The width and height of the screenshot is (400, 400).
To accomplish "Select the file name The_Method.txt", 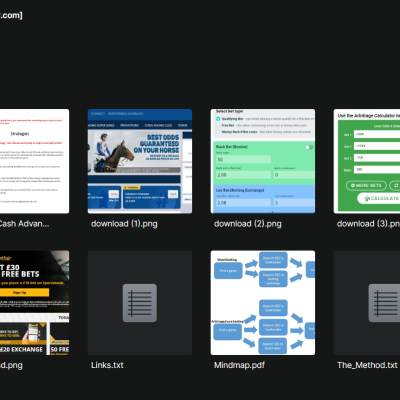I will (x=367, y=365).
